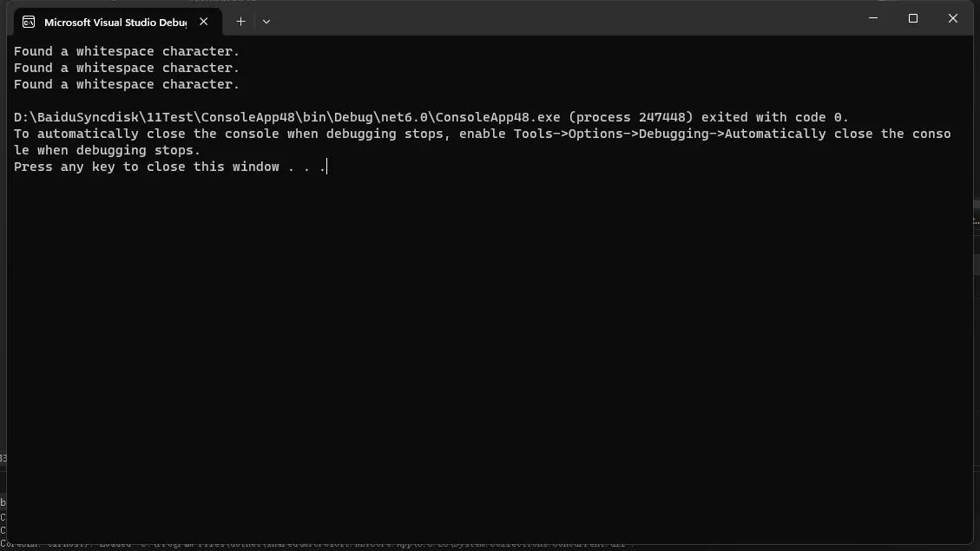Click the terminal icon on the tab

(29, 22)
